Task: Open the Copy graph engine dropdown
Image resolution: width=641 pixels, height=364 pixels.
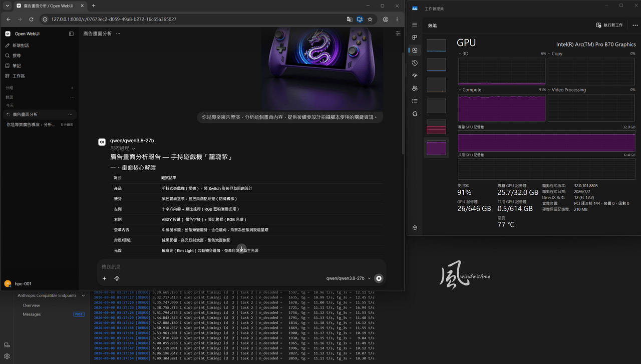Action: 555,54
